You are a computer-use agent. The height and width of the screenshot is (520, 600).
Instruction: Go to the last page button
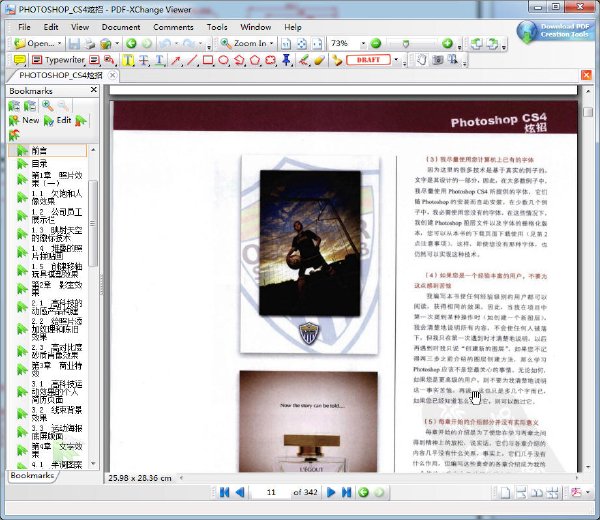pyautogui.click(x=346, y=492)
